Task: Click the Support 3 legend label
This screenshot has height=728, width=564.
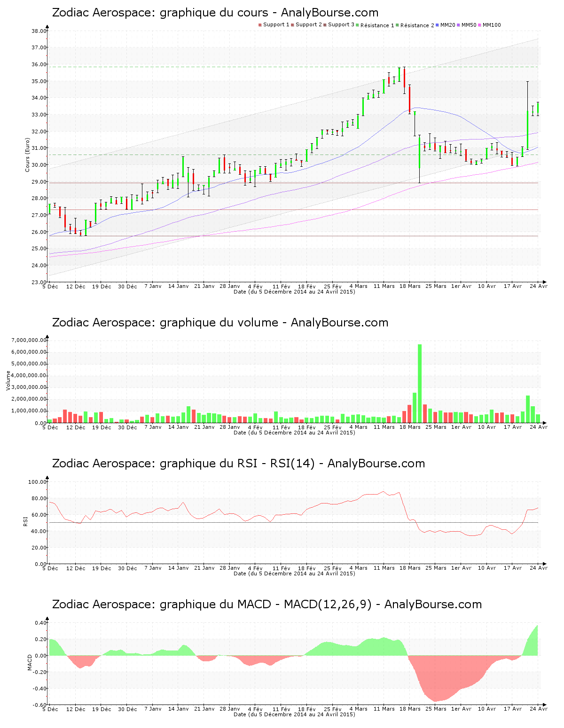Action: (x=341, y=25)
